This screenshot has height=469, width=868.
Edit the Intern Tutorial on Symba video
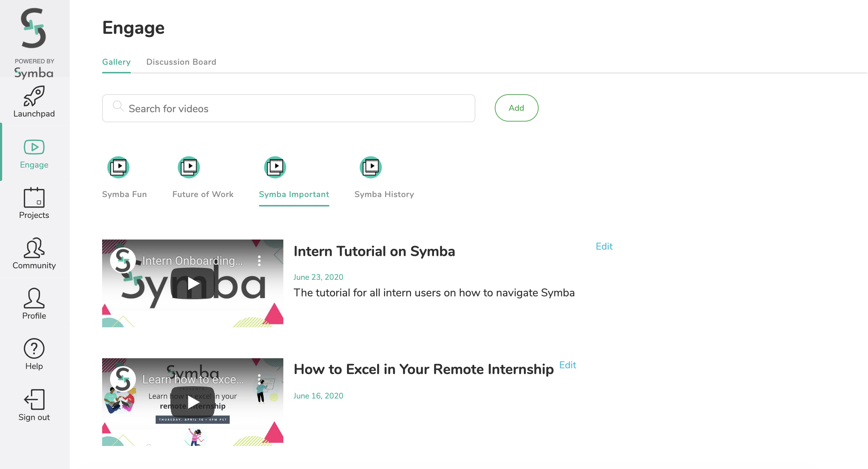(x=604, y=246)
